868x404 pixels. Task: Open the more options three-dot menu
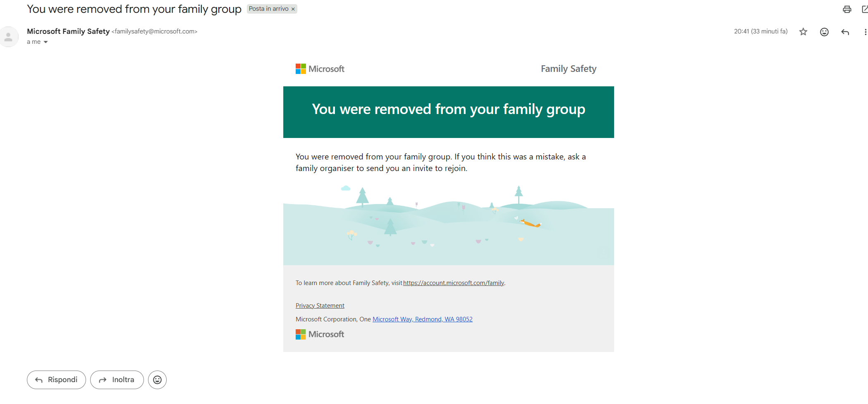click(865, 32)
